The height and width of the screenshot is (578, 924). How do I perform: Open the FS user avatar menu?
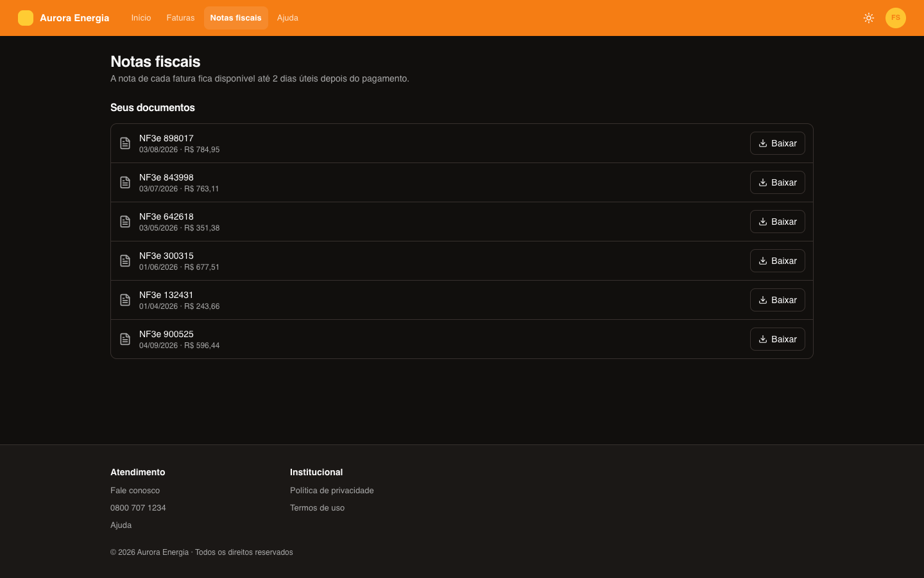[896, 18]
